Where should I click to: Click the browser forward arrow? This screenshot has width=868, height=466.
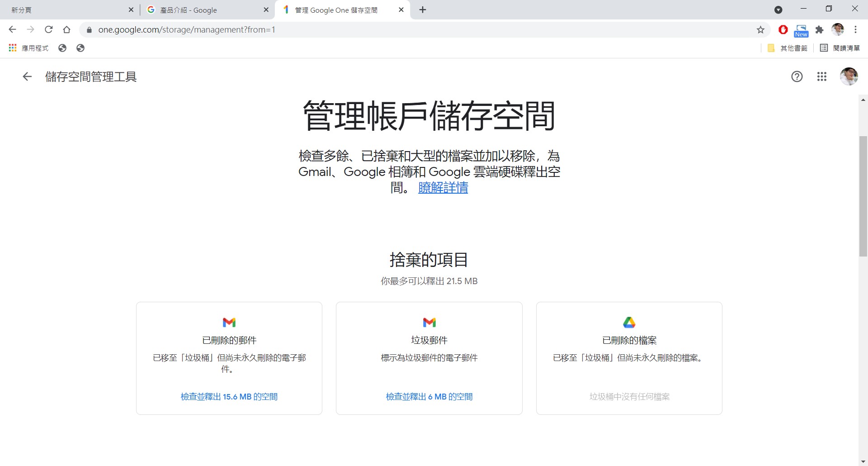(30, 30)
